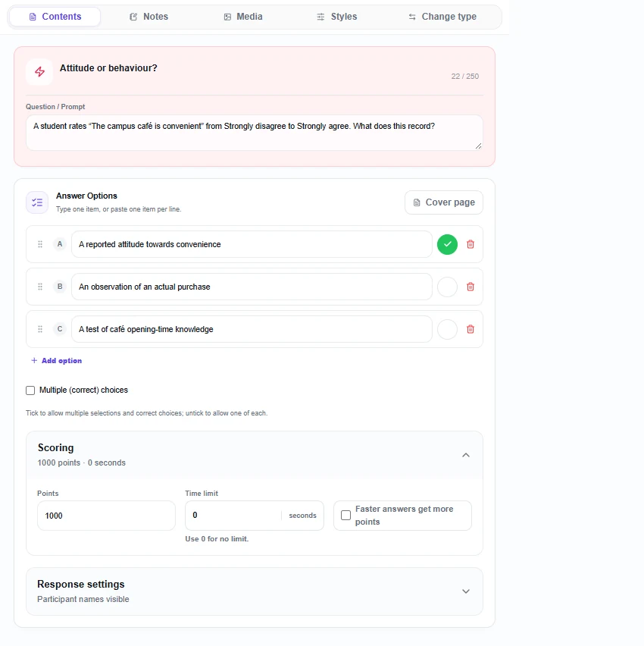Viewport: 644px width, 646px height.
Task: Edit option B 'An observation of an actual purchase'
Action: [252, 287]
